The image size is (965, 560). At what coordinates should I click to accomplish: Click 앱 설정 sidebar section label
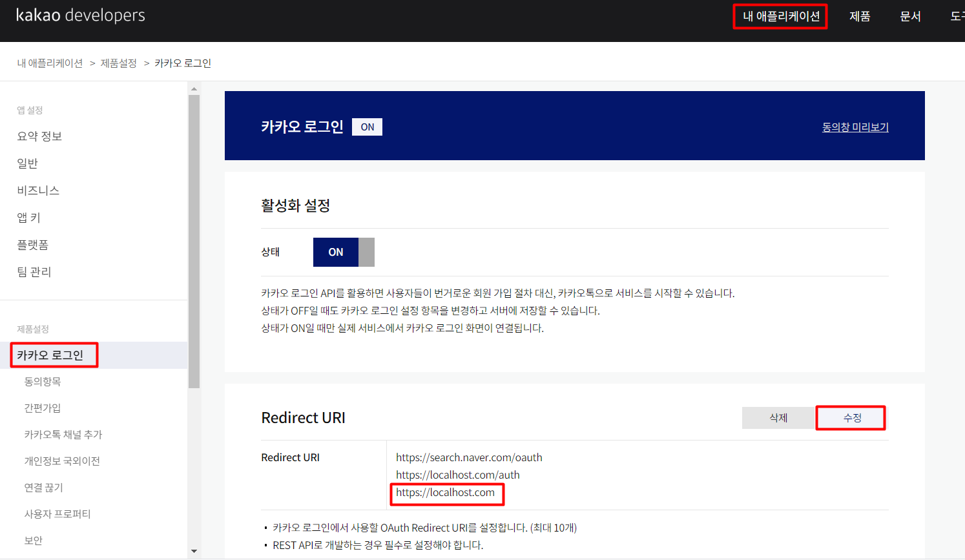(30, 110)
